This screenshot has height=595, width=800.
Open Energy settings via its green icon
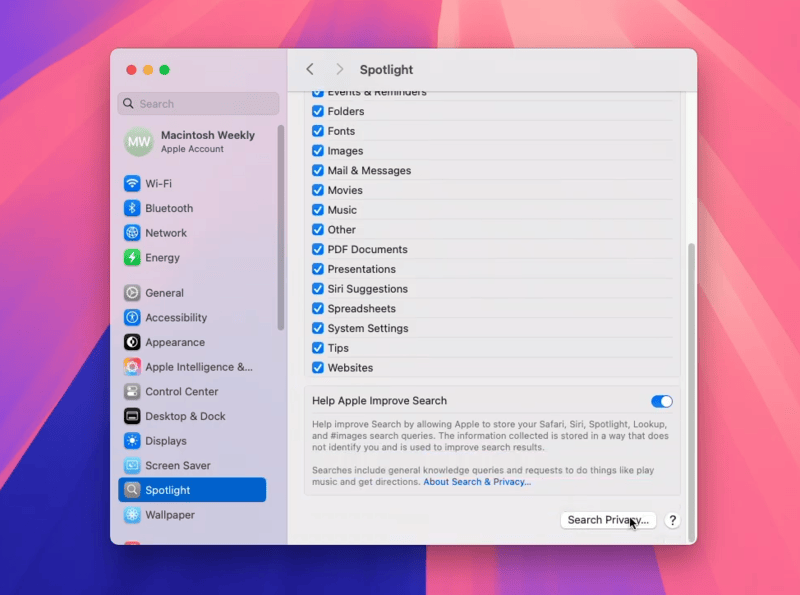pyautogui.click(x=132, y=258)
